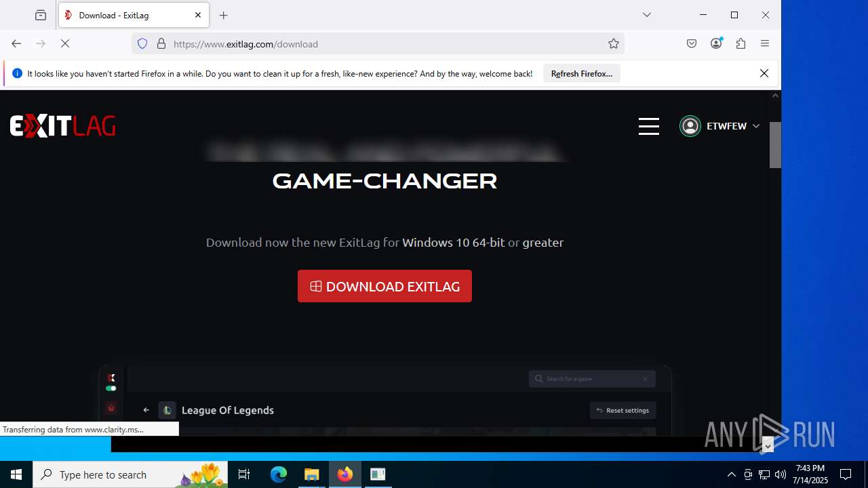Open the network status tray icon

[764, 474]
